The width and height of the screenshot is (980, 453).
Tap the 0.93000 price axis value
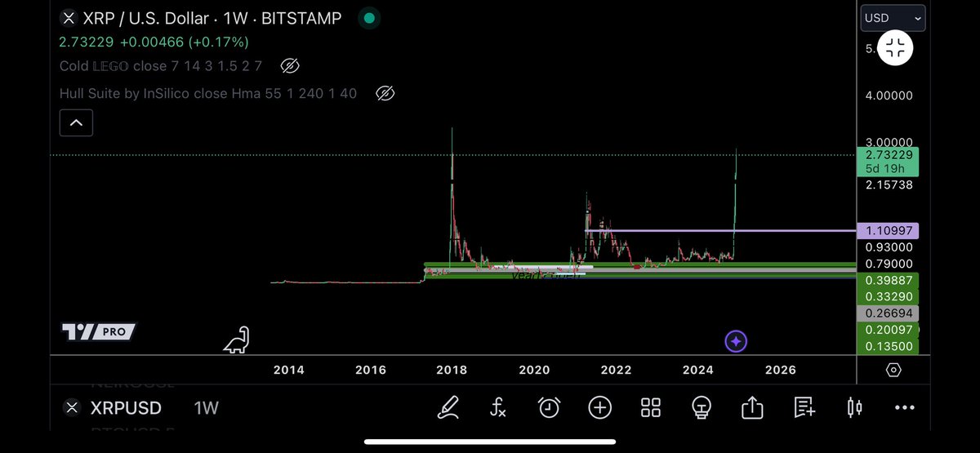(889, 246)
